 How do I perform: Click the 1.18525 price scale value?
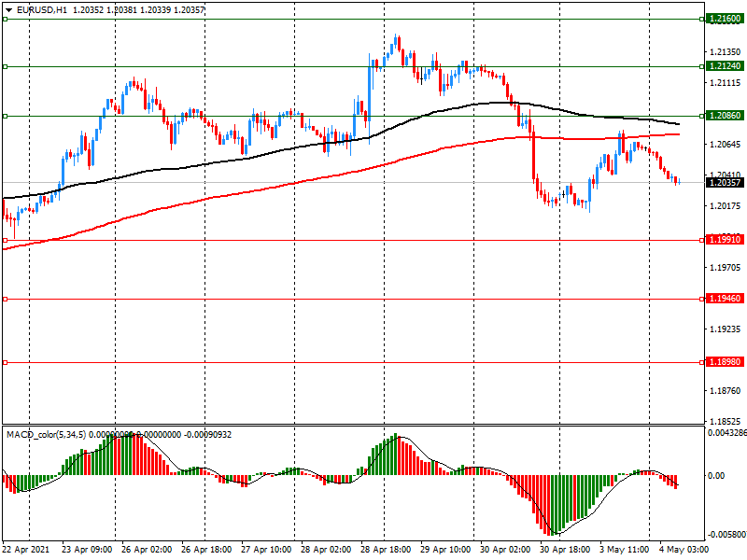click(726, 422)
